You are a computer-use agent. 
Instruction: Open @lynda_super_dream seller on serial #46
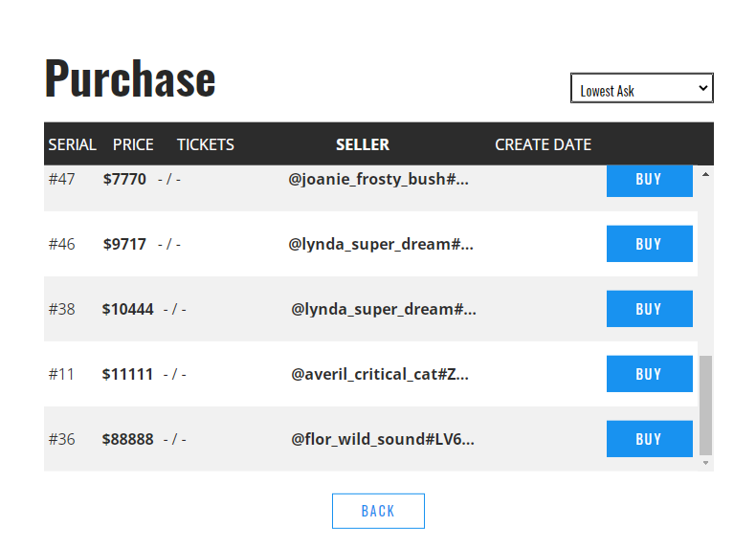(381, 244)
